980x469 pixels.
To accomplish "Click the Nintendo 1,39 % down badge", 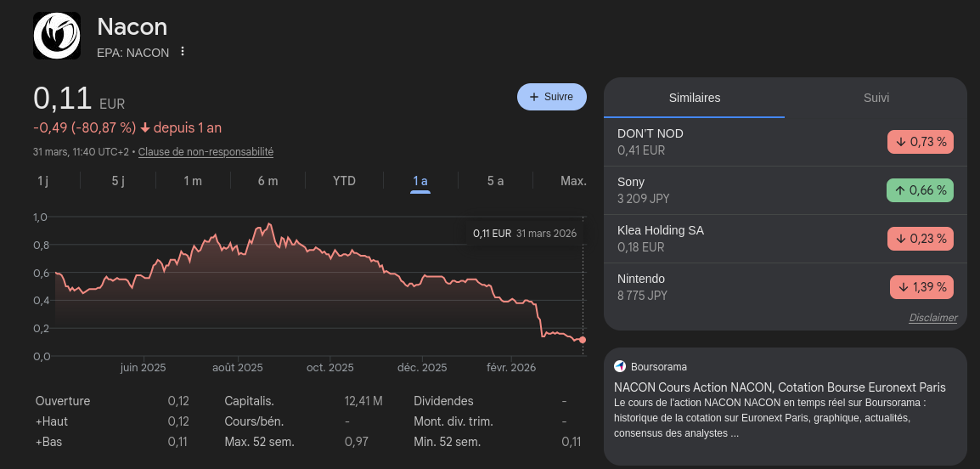I will (921, 287).
